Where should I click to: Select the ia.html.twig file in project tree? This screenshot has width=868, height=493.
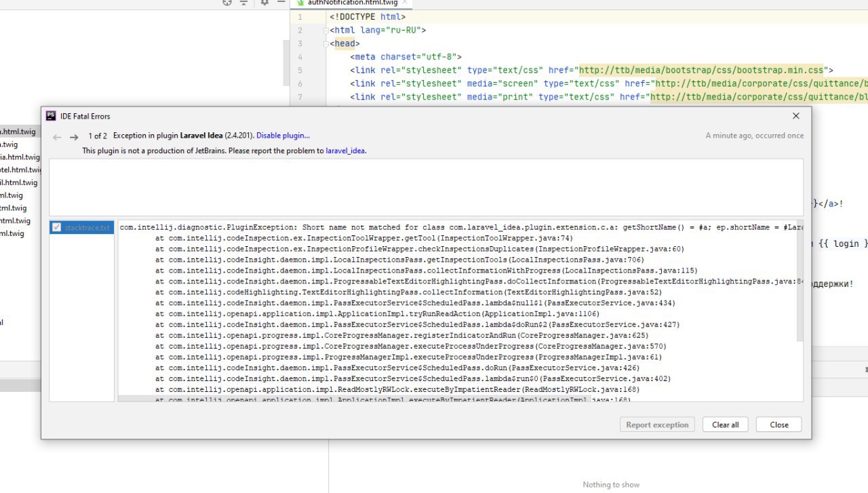tap(20, 157)
